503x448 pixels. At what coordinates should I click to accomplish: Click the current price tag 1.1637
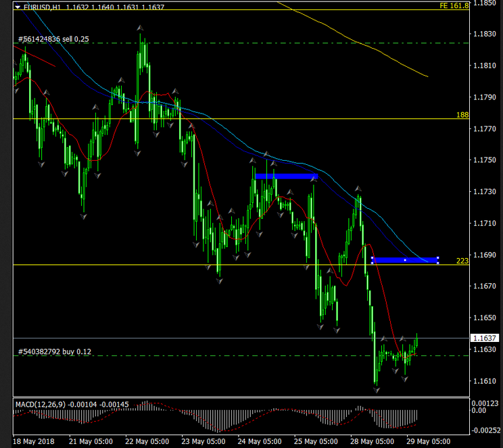[x=487, y=338]
